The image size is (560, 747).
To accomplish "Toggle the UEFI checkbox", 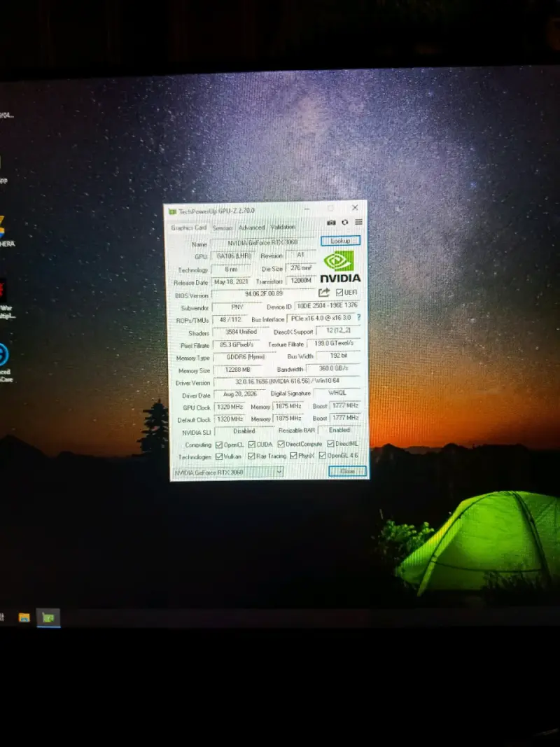I will [x=339, y=292].
